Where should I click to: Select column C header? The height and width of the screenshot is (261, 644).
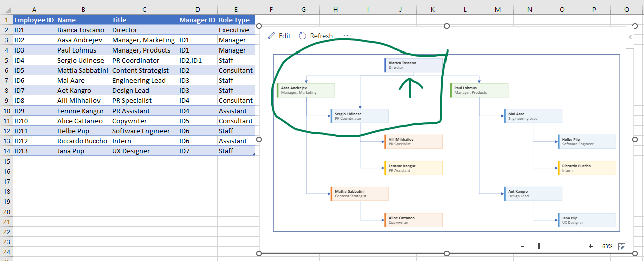[144, 10]
